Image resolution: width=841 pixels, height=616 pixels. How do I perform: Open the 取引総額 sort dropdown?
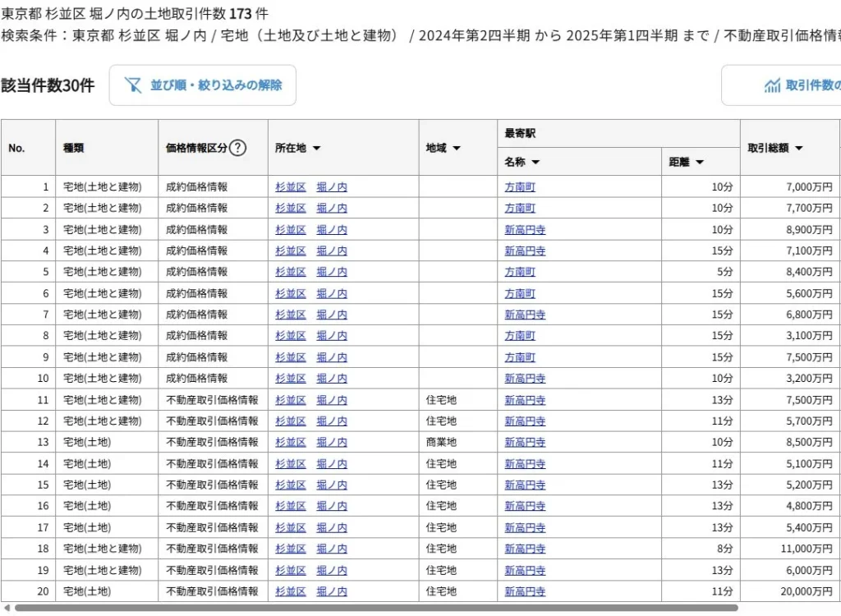tap(798, 148)
